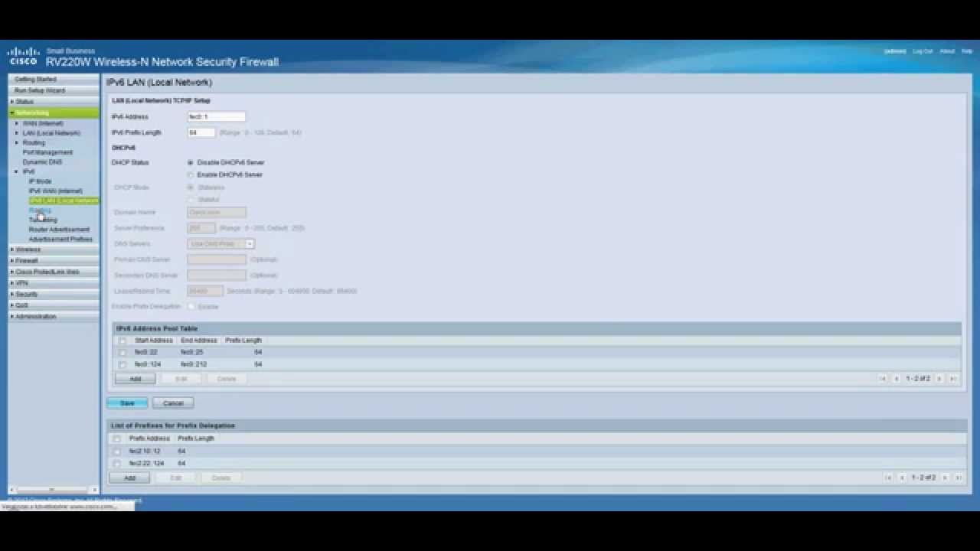Go to next page of IPv6 Address Pool Table
Screen dimensions: 980x551
point(939,379)
